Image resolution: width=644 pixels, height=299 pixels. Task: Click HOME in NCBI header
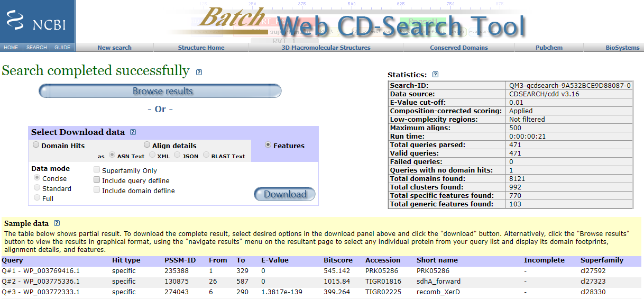(x=11, y=48)
